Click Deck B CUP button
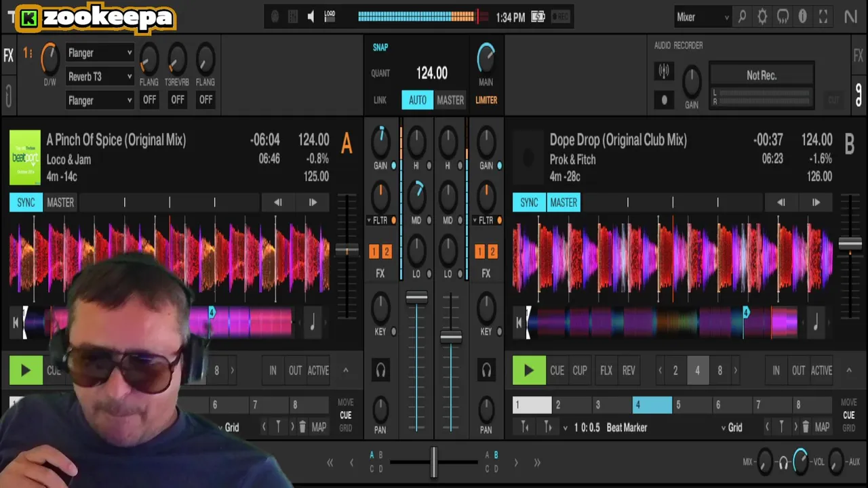 (x=580, y=371)
